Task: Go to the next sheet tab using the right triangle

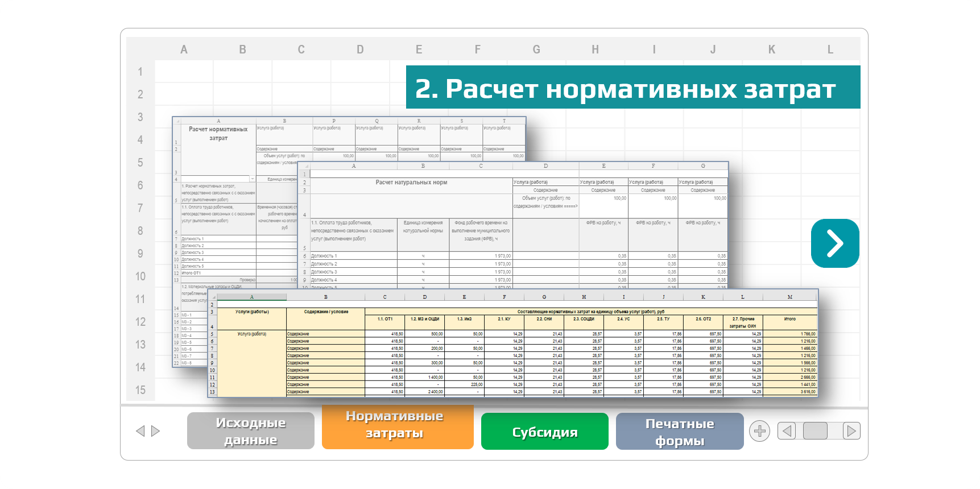Action: (x=155, y=431)
